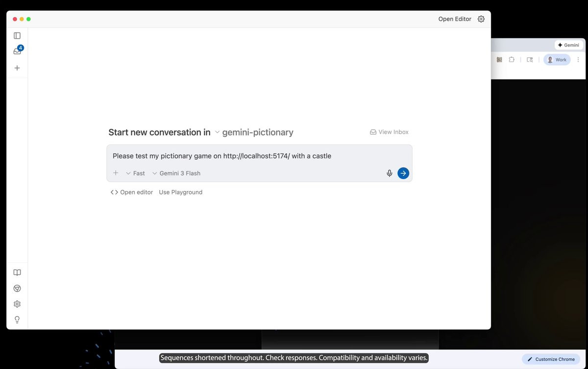The height and width of the screenshot is (369, 588).
Task: Click View Inbox link
Action: pyautogui.click(x=389, y=132)
